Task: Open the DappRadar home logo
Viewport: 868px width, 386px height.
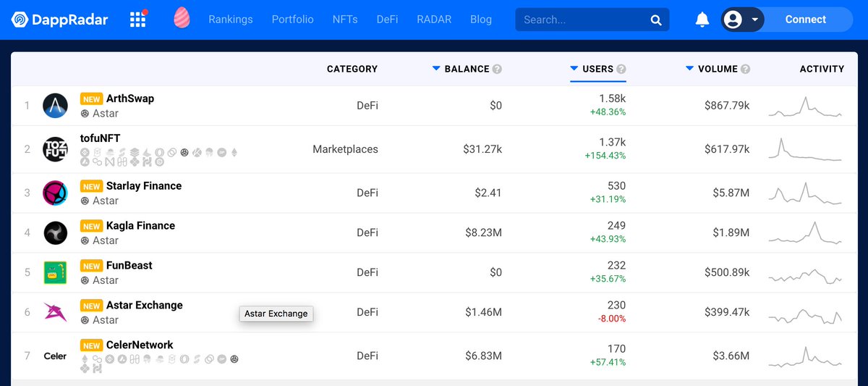Action: click(59, 20)
